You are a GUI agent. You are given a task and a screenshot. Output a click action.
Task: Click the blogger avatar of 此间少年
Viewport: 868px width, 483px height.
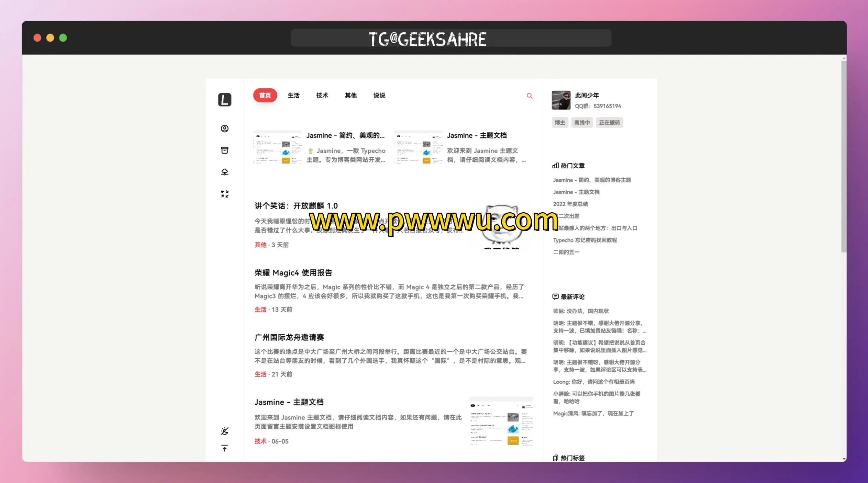pyautogui.click(x=561, y=100)
